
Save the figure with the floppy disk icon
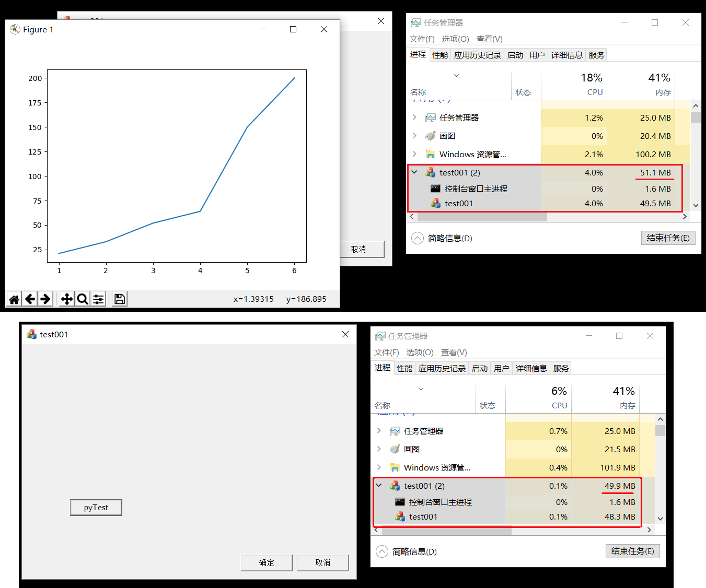[120, 299]
